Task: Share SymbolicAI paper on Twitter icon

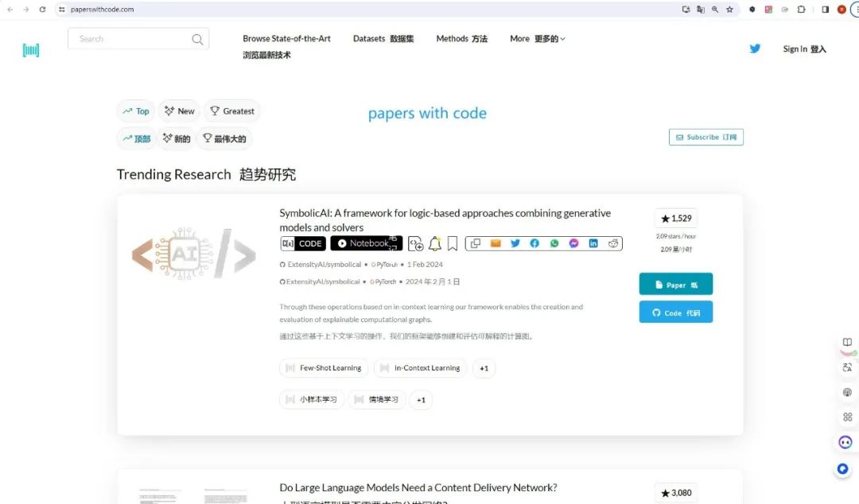Action: (x=515, y=243)
